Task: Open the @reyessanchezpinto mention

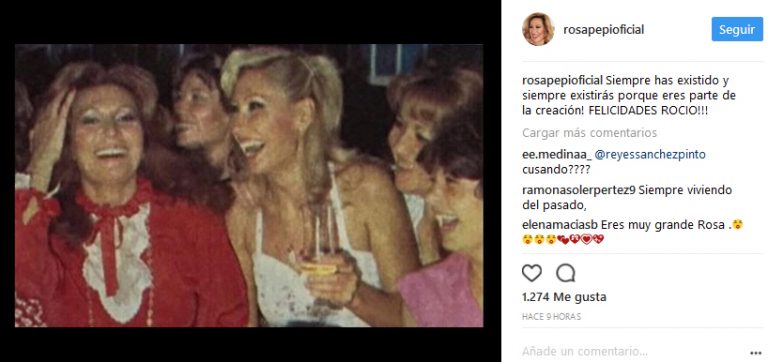Action: click(650, 155)
